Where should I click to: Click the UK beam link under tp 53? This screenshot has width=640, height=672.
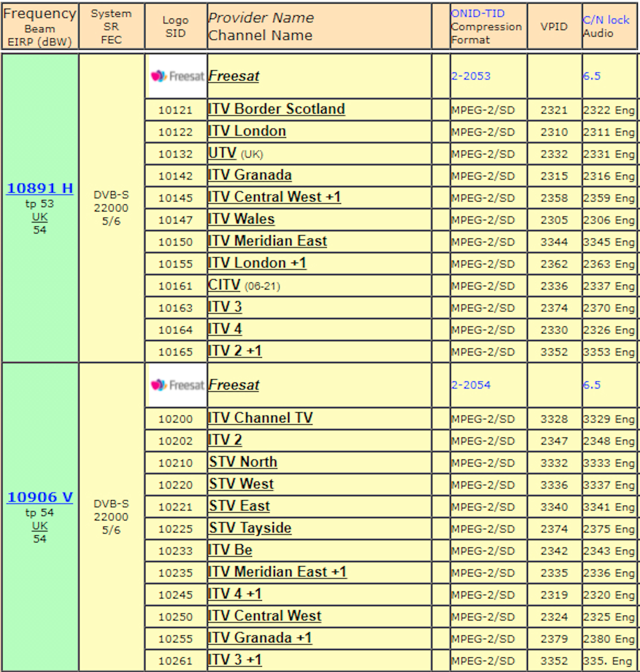40,217
